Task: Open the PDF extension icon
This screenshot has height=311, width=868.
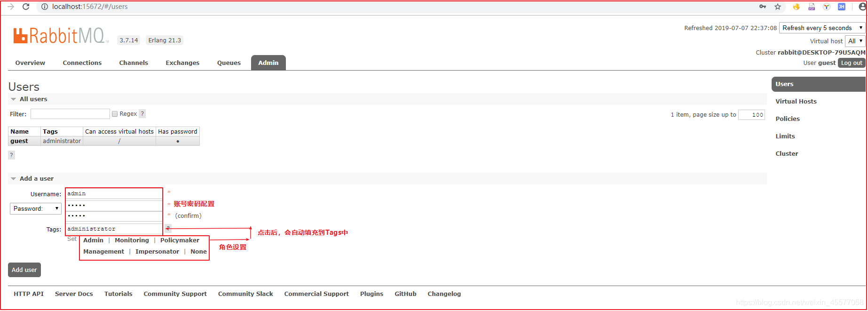Action: [x=812, y=7]
